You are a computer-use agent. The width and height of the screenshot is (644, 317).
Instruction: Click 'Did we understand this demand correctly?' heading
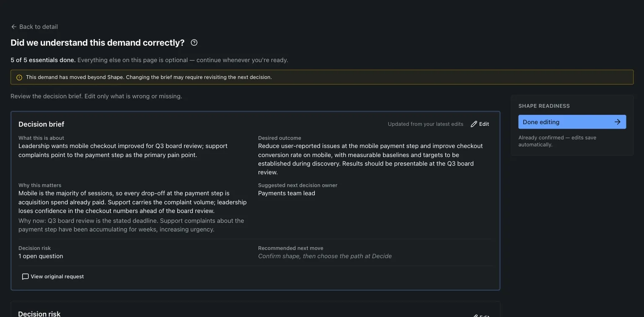(x=98, y=42)
